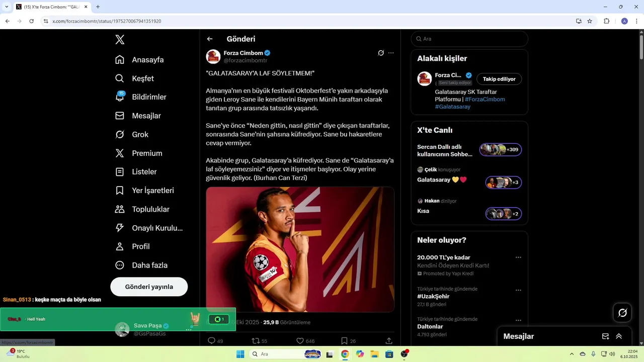The width and height of the screenshot is (644, 362).
Task: Open Bildirimler notifications
Action: pyautogui.click(x=140, y=97)
